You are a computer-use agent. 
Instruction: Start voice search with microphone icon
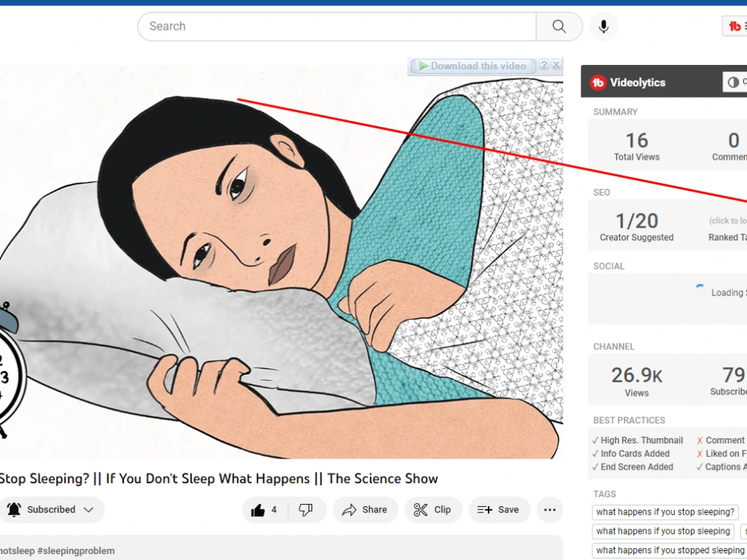point(604,27)
